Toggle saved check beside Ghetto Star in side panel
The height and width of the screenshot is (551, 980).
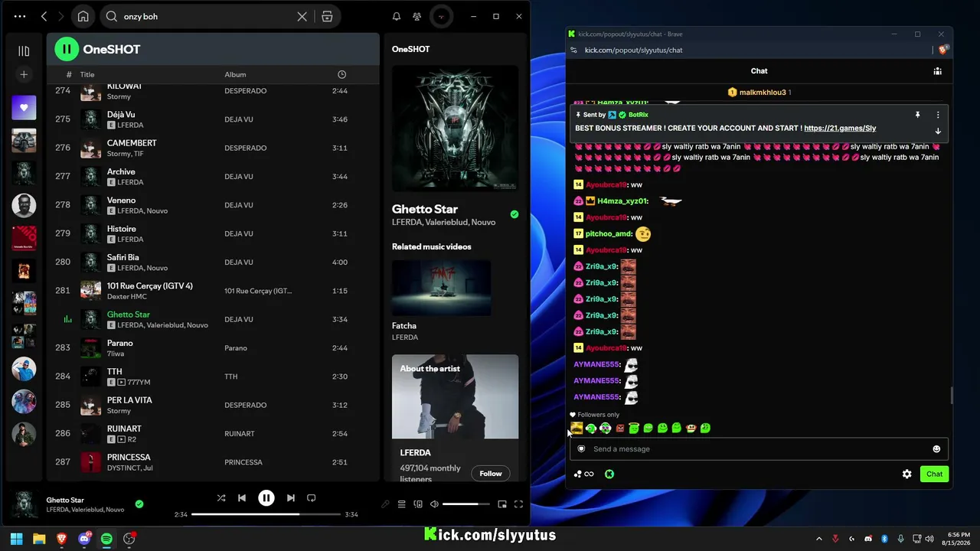pyautogui.click(x=514, y=214)
